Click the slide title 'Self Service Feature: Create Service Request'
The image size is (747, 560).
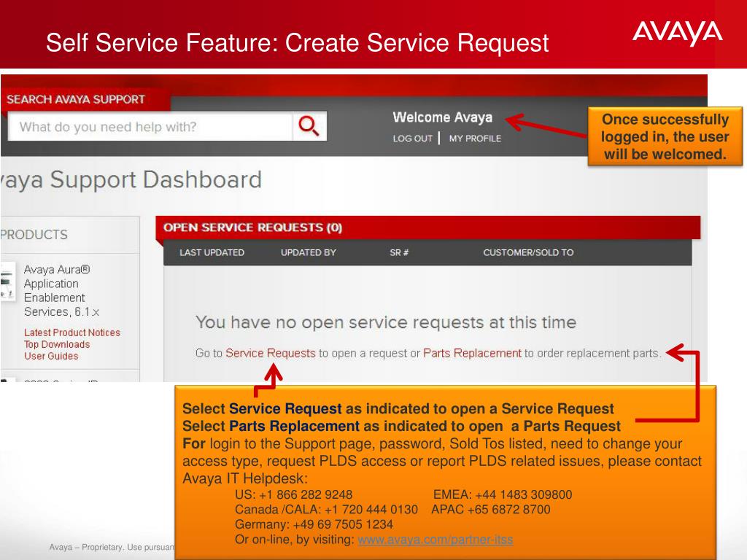click(x=298, y=42)
